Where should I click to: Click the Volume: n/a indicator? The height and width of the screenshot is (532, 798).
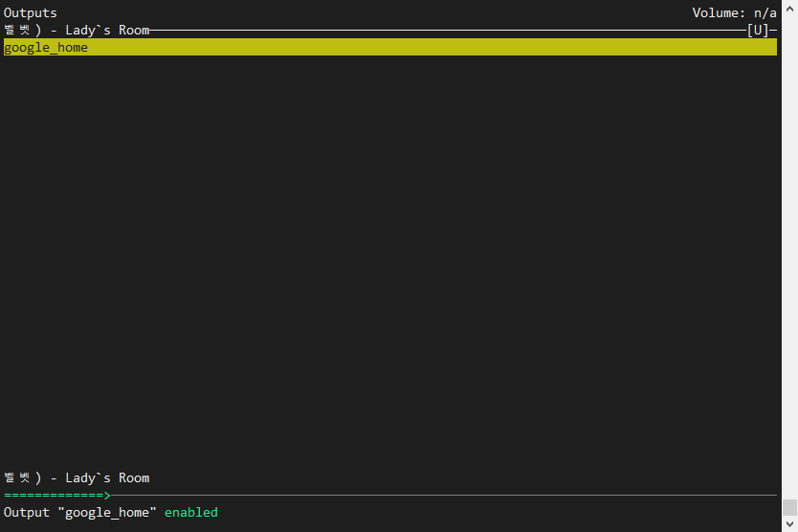734,12
